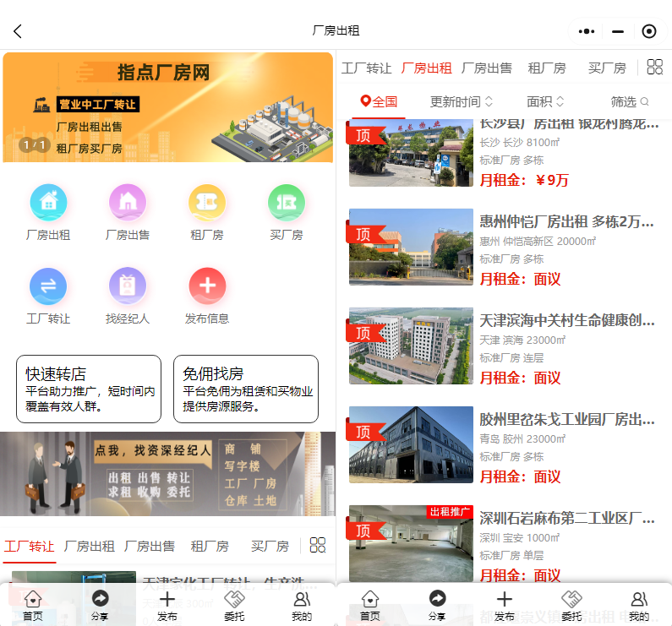
Task: Open the 免佣找房 service card
Action: tap(246, 389)
